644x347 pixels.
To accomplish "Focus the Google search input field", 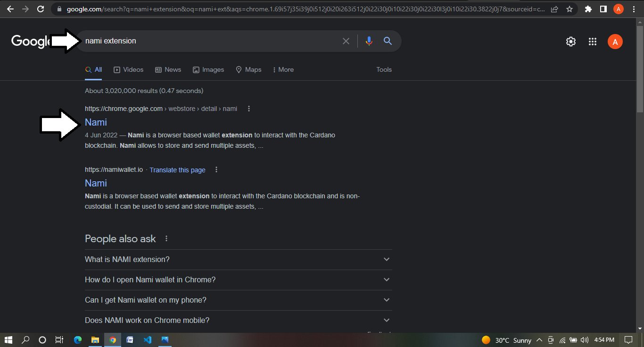I will tap(211, 41).
